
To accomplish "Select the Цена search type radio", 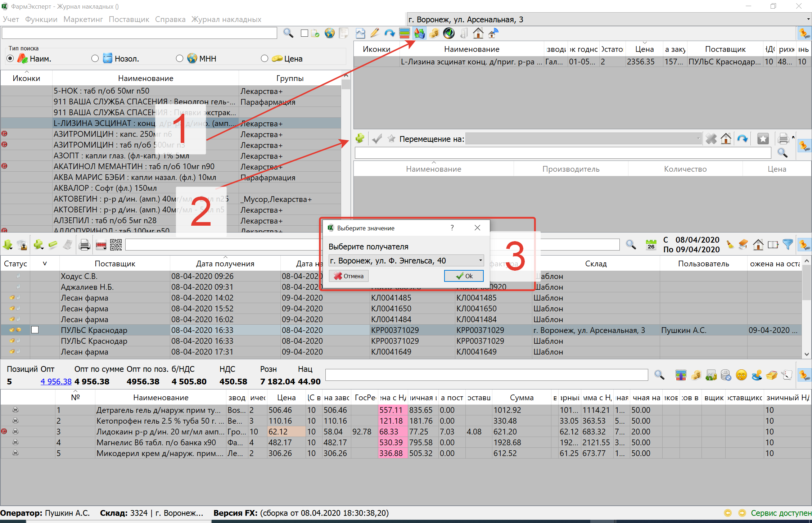I will [x=265, y=59].
